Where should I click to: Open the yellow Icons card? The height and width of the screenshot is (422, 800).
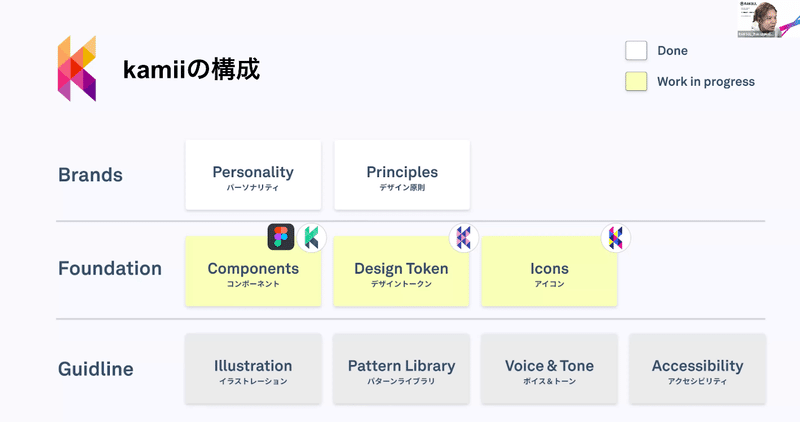[x=549, y=271]
